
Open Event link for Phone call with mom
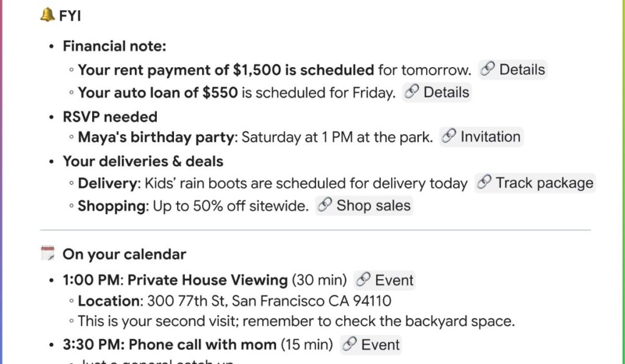pos(370,344)
